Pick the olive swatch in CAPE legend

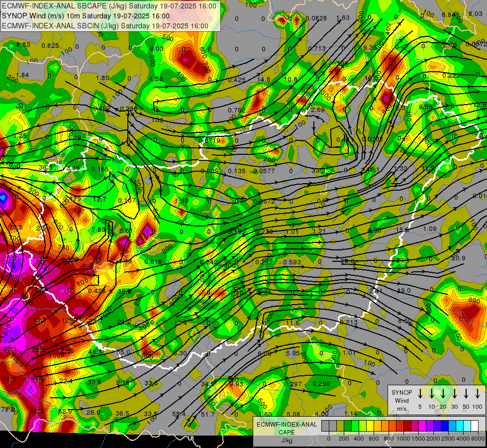click(x=340, y=426)
